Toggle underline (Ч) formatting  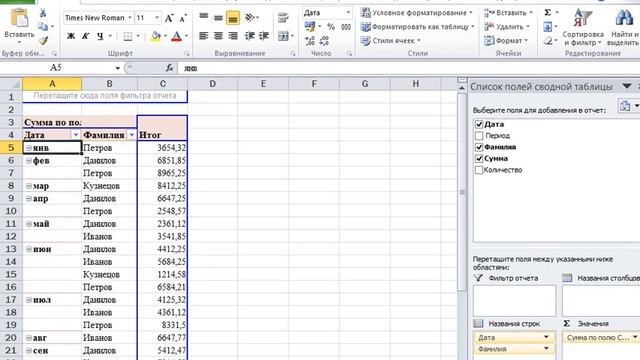point(100,36)
